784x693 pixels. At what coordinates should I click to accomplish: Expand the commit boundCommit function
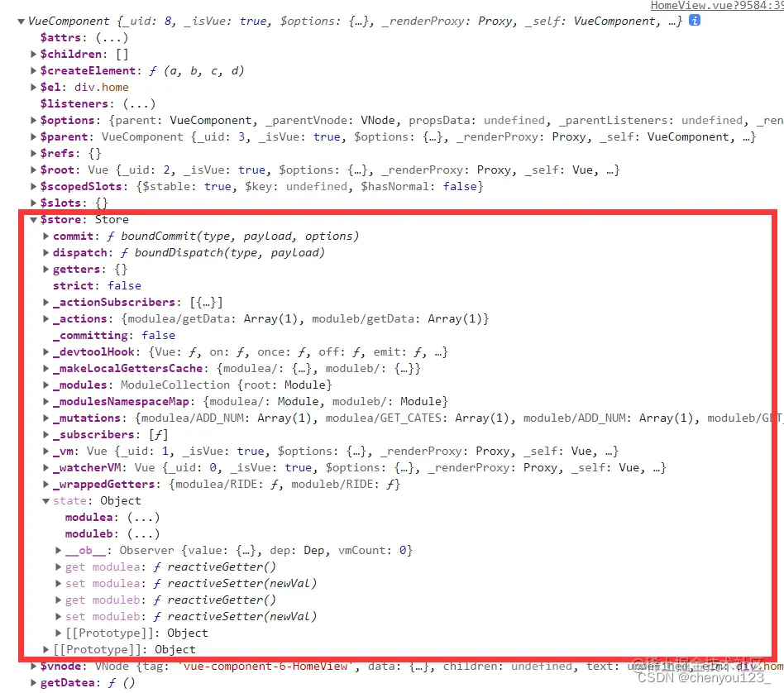pyautogui.click(x=46, y=236)
